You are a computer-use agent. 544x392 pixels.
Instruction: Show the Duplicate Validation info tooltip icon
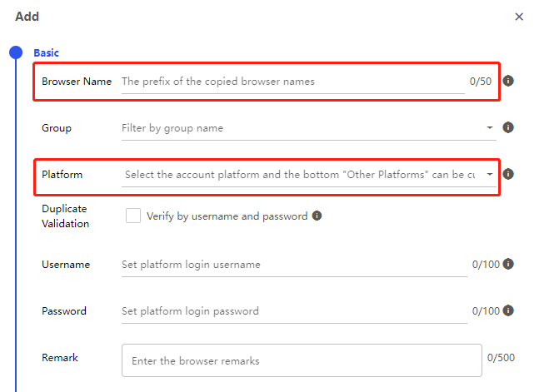tap(317, 216)
